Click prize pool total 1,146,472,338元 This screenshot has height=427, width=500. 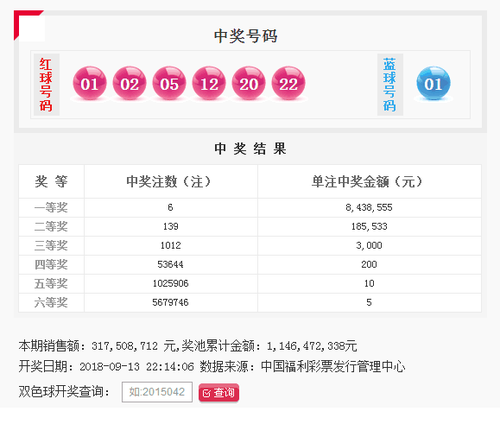click(x=312, y=346)
